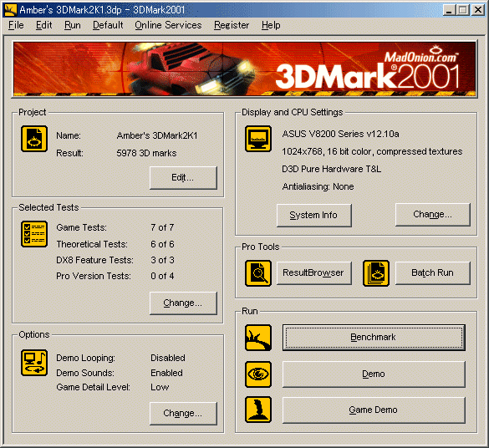Click the 1024x768, 16 bit color line
Viewport: 489px width, 448px height.
(372, 151)
